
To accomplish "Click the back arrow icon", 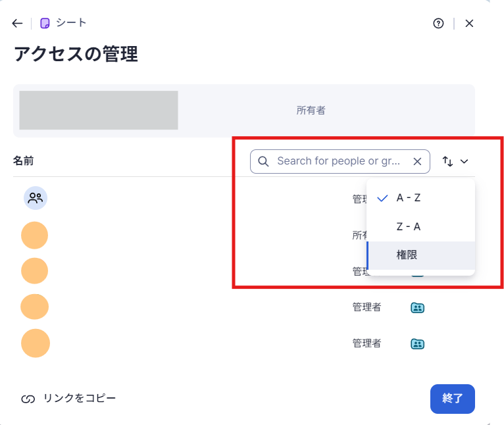I will click(17, 24).
